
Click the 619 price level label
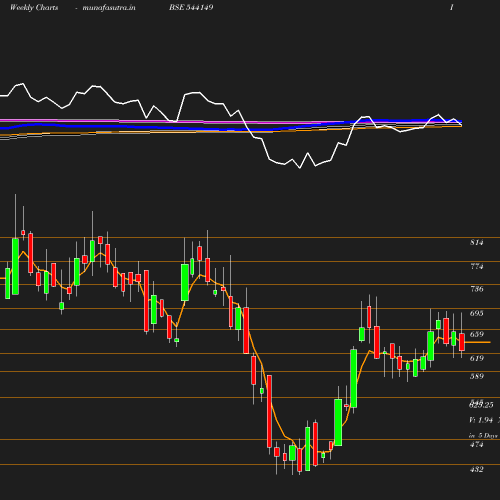476,358
